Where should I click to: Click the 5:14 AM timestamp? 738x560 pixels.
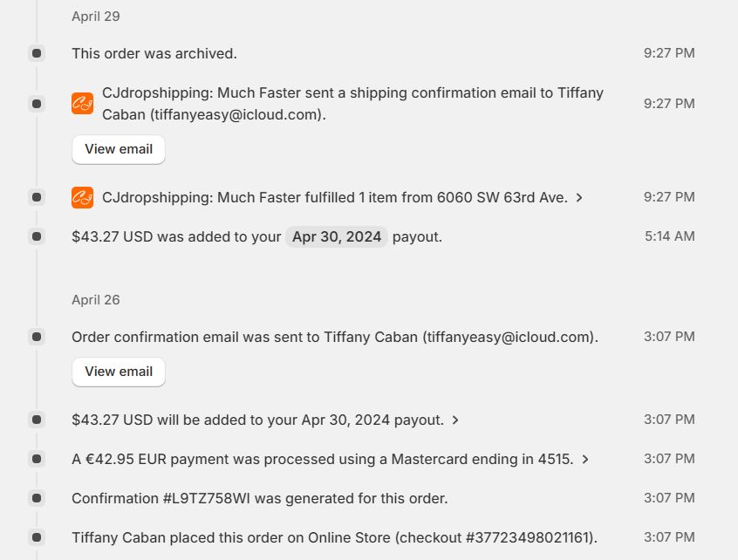[x=669, y=236]
